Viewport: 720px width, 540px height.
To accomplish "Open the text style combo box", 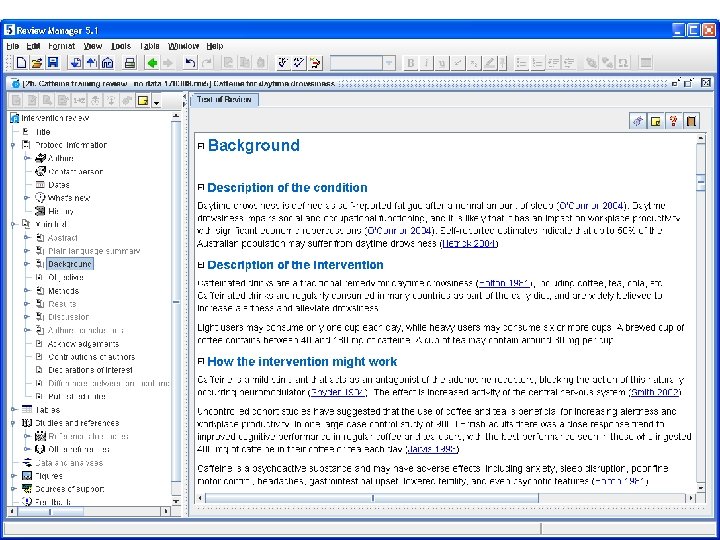I will [x=362, y=63].
